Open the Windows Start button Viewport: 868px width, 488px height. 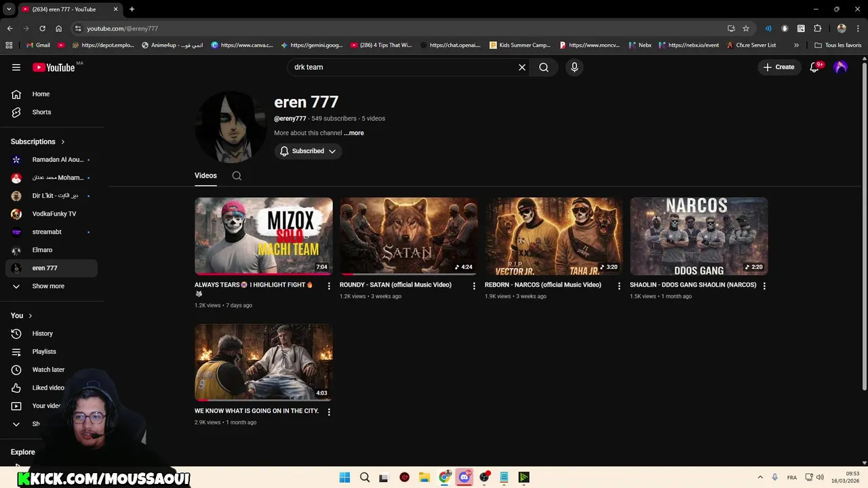pos(344,477)
